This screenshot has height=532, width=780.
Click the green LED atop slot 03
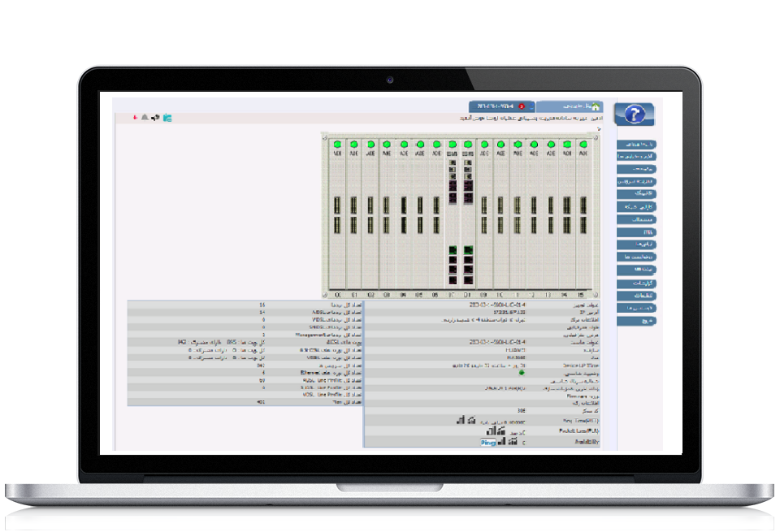click(x=387, y=145)
